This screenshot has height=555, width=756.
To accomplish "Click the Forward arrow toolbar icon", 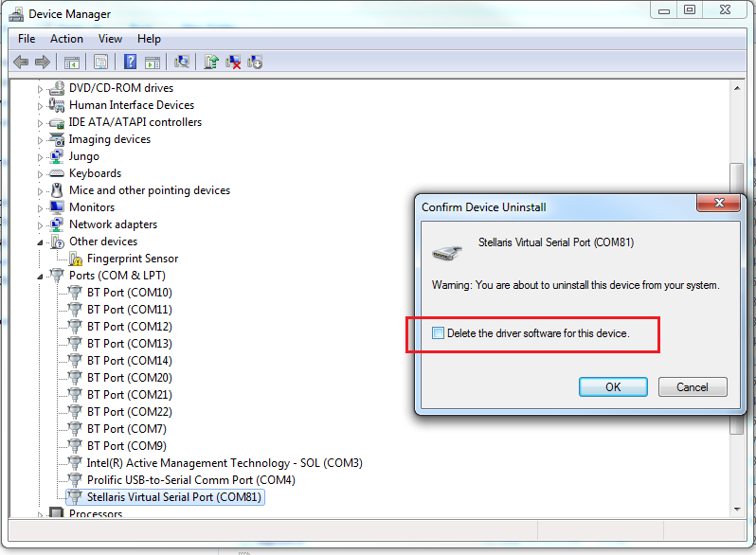I will coord(43,62).
